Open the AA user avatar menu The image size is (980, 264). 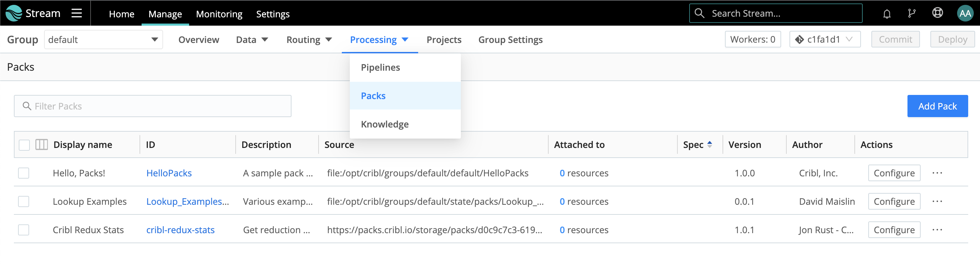click(965, 13)
